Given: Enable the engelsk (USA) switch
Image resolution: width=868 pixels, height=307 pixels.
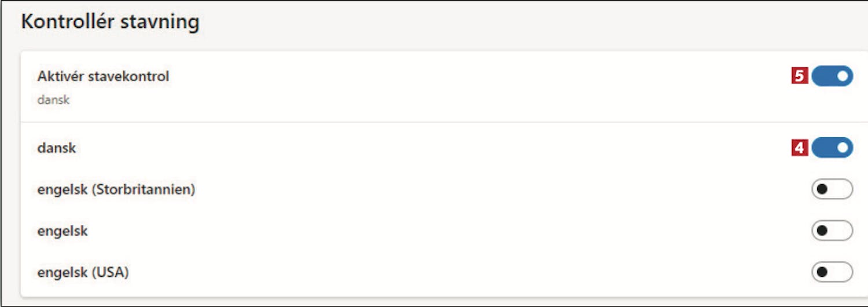Looking at the screenshot, I should (832, 272).
